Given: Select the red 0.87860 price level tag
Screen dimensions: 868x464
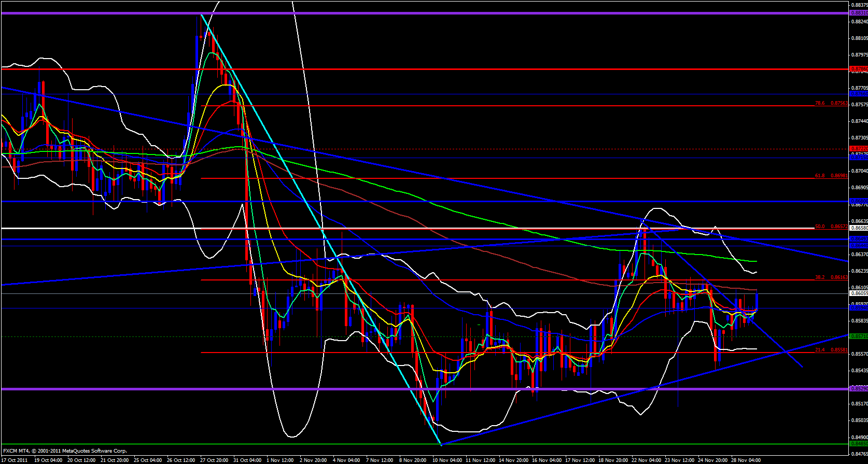Looking at the screenshot, I should click(x=858, y=68).
